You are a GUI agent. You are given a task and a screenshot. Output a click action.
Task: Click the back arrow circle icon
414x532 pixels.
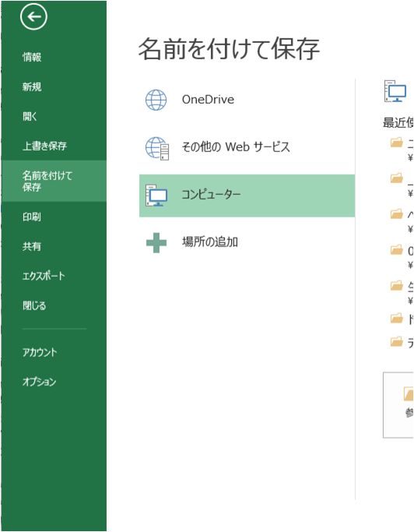tap(33, 16)
